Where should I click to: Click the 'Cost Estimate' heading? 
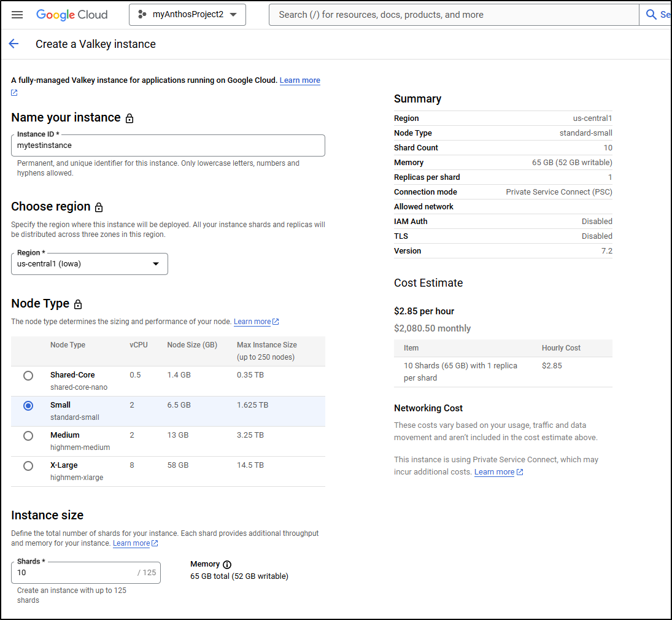(428, 283)
